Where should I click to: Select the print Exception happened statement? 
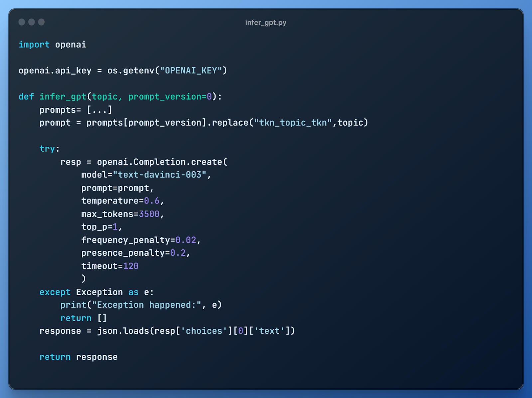pyautogui.click(x=141, y=305)
